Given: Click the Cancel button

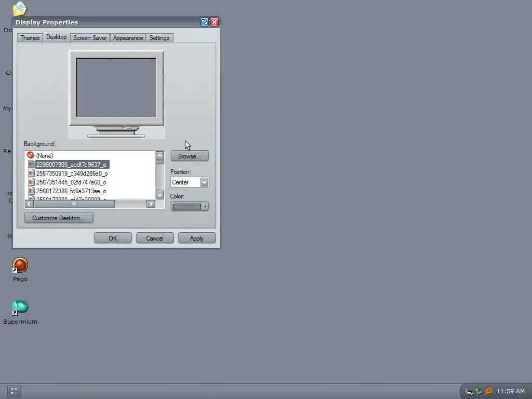Looking at the screenshot, I should click(155, 238).
